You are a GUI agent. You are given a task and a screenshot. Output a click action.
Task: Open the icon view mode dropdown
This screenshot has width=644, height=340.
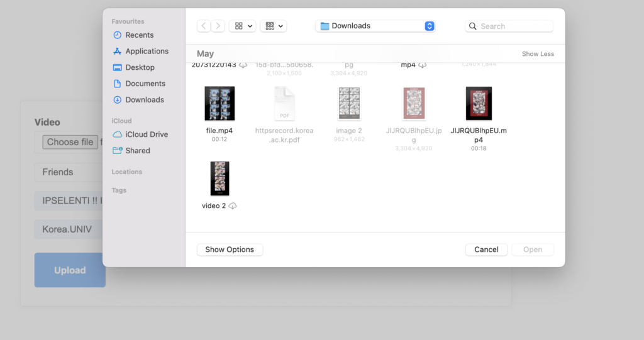[x=243, y=26]
